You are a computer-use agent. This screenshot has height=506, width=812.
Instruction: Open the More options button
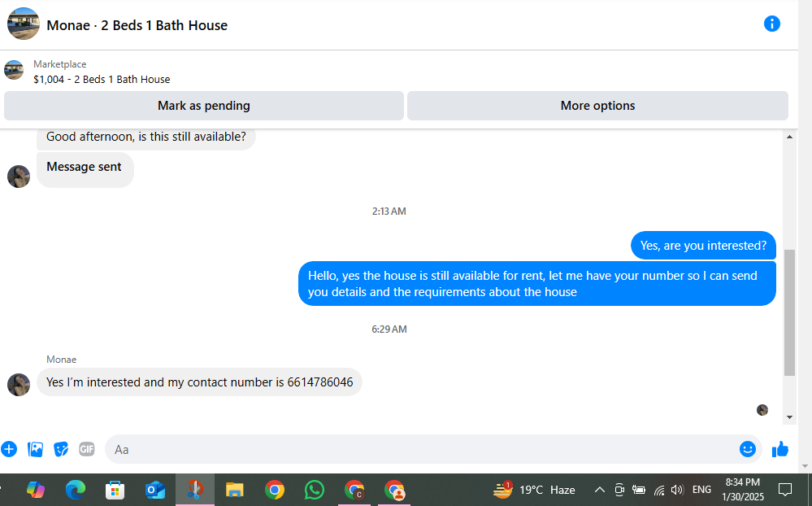597,106
